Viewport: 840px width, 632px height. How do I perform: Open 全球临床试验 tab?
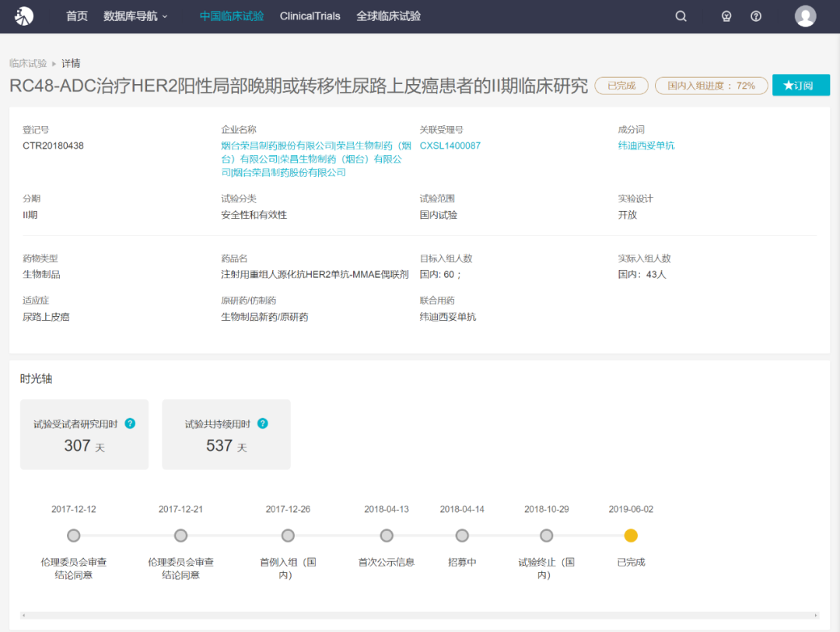pyautogui.click(x=388, y=16)
